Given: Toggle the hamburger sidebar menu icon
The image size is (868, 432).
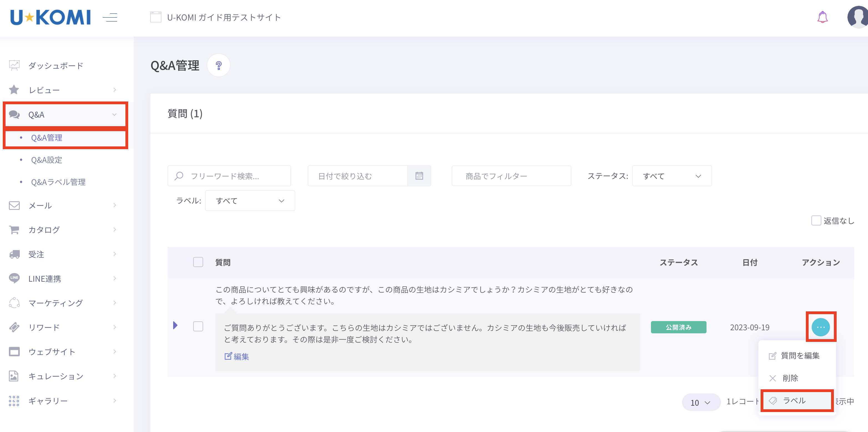Looking at the screenshot, I should 110,17.
